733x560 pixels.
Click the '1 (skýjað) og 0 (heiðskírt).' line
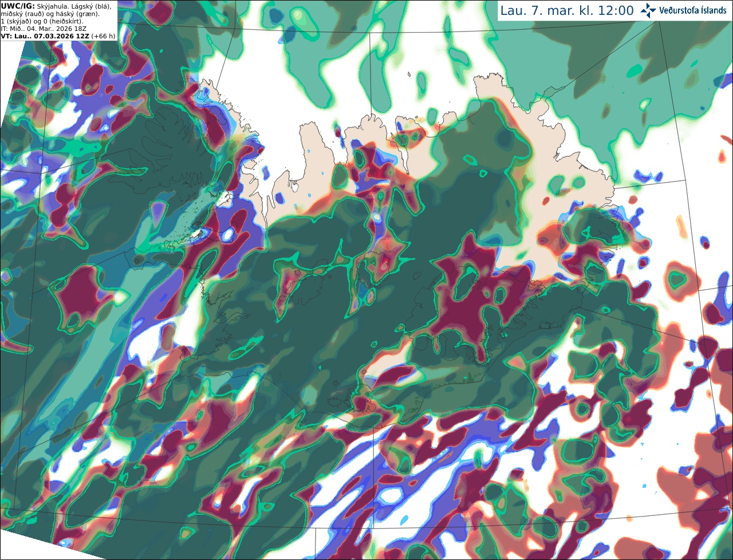click(x=42, y=21)
